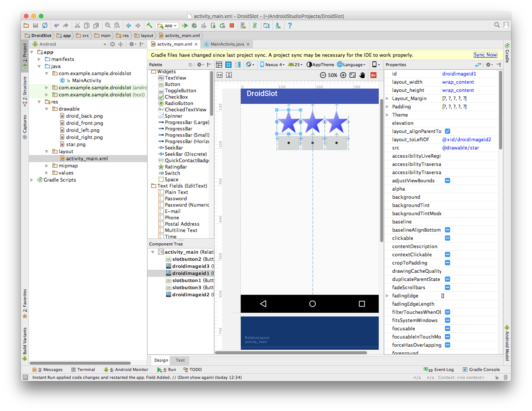The image size is (532, 411).
Task: Run app with the green play icon
Action: point(185,25)
